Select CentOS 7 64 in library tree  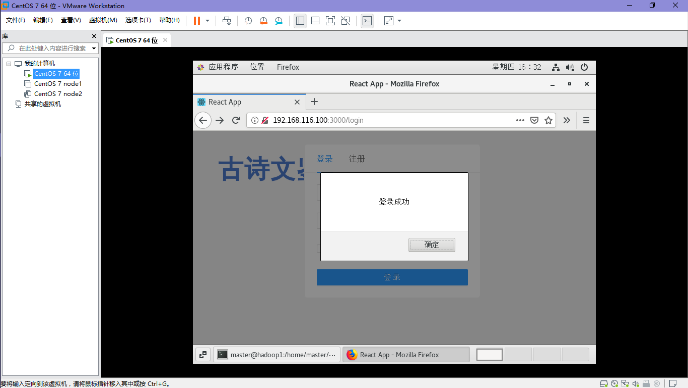[56, 73]
